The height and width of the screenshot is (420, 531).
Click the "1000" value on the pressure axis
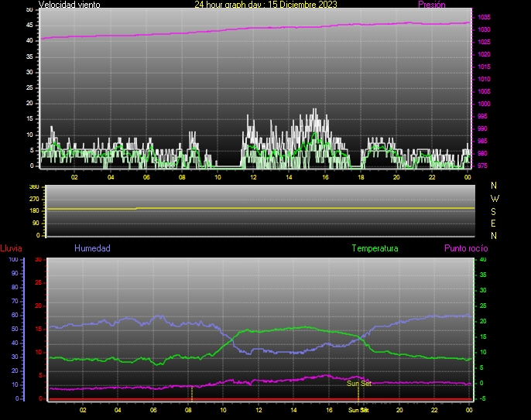[484, 104]
